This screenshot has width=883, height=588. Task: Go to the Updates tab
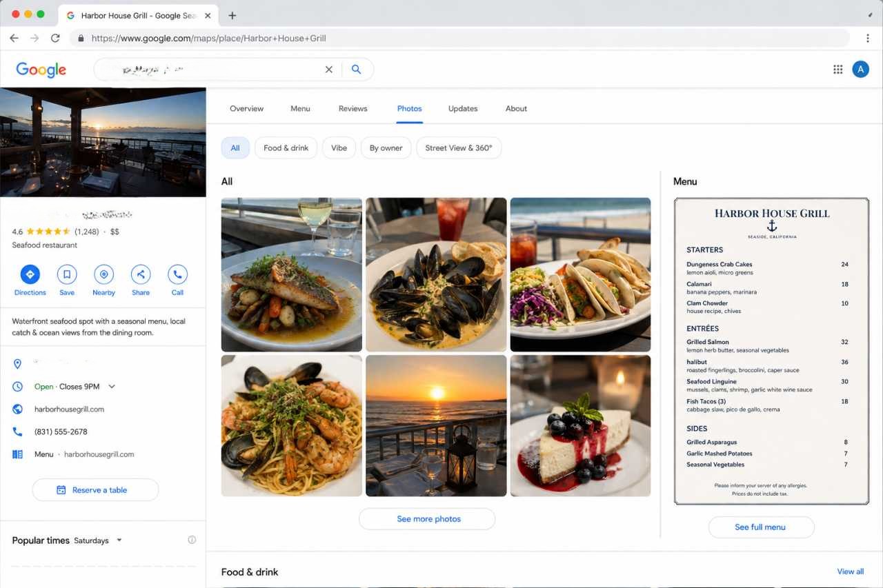click(463, 108)
